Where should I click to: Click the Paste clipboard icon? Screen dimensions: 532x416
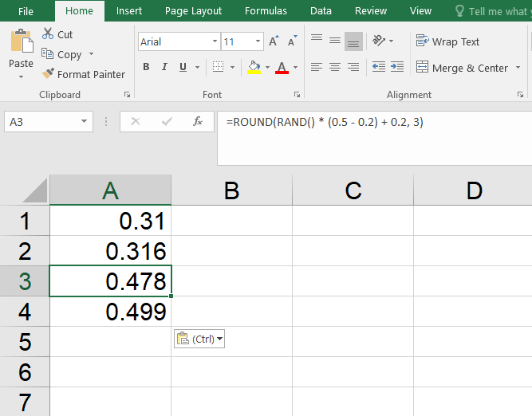(22, 41)
